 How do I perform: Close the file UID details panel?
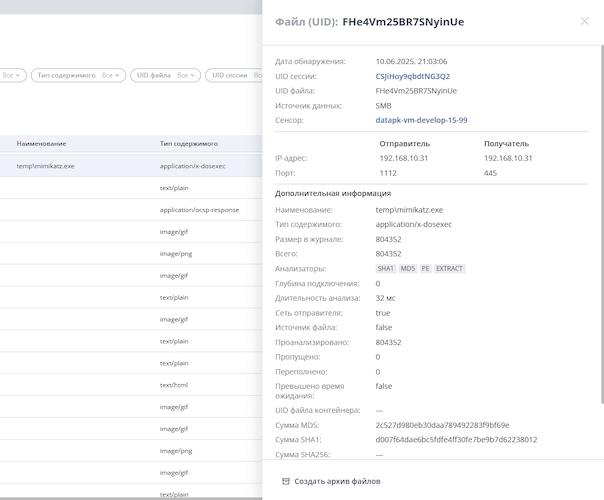[x=585, y=21]
